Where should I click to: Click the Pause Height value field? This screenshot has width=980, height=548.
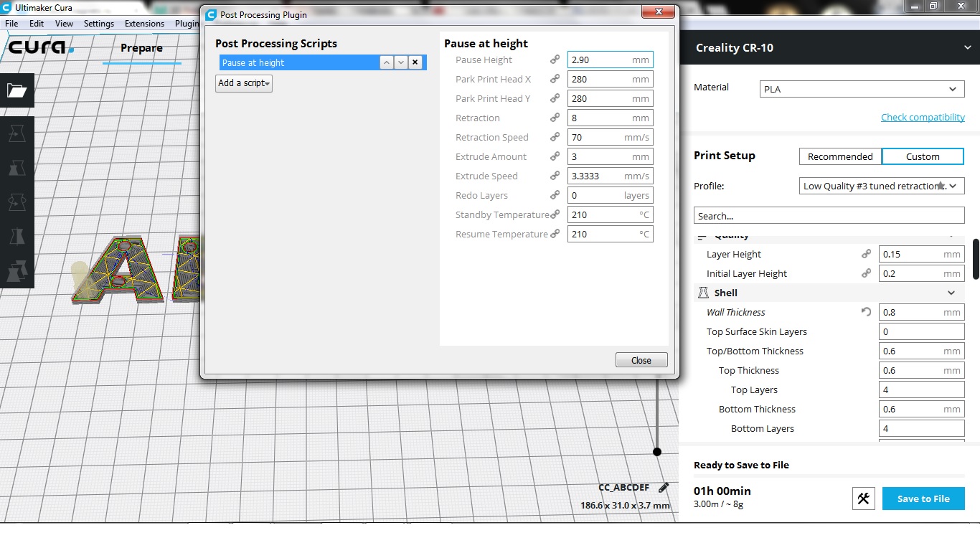pos(611,60)
